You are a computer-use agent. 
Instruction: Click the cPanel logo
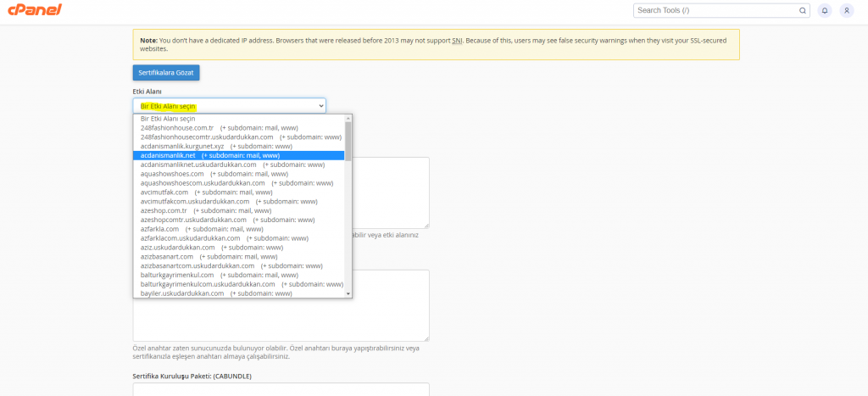coord(35,9)
